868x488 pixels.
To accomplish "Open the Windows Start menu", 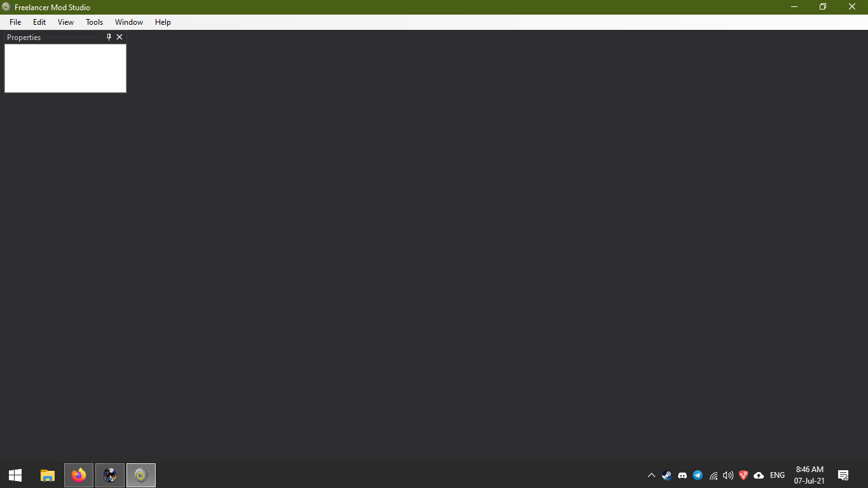I will pyautogui.click(x=15, y=475).
